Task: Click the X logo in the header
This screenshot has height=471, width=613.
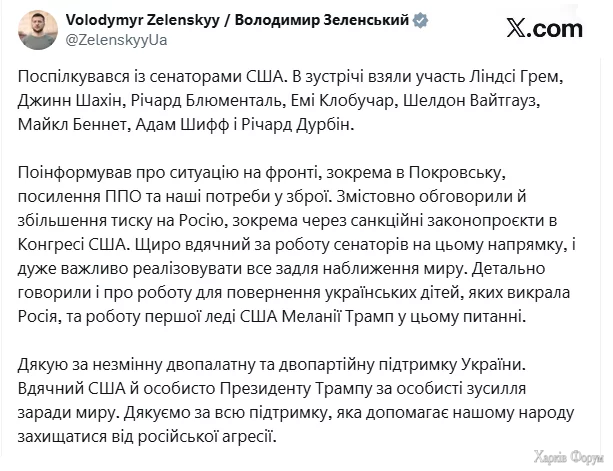Action: pyautogui.click(x=557, y=30)
